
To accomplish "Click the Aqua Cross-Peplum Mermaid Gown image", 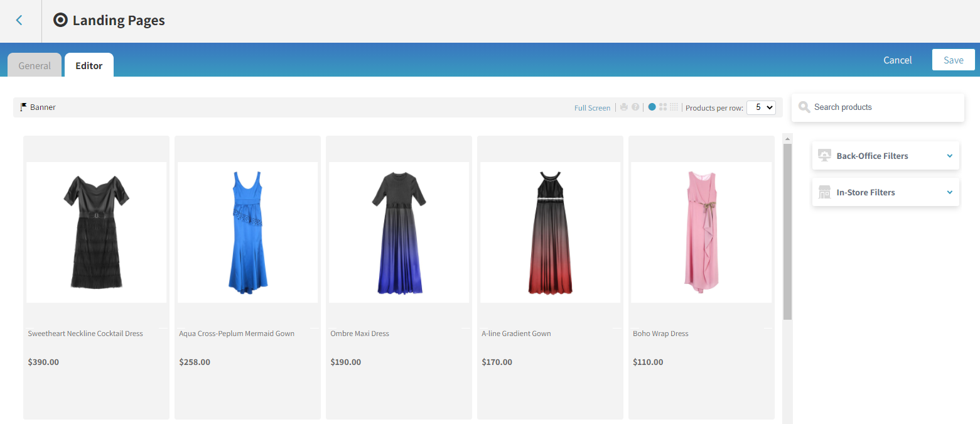I will tap(247, 232).
